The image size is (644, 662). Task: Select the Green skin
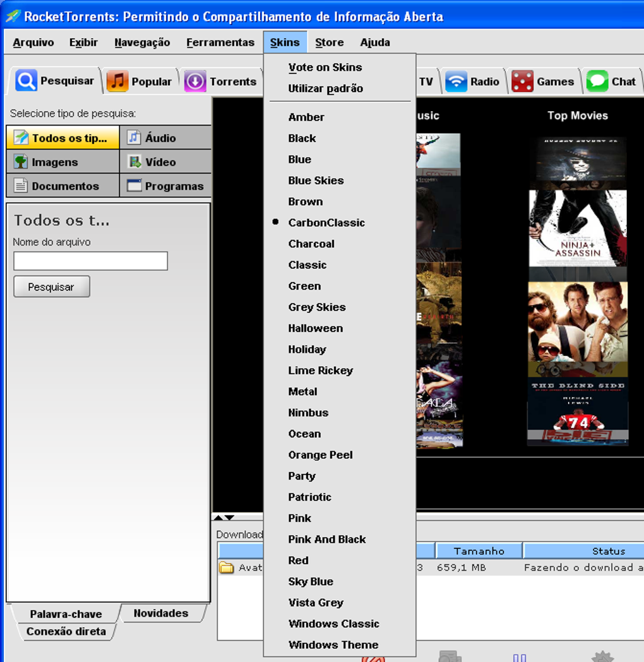pyautogui.click(x=340, y=286)
